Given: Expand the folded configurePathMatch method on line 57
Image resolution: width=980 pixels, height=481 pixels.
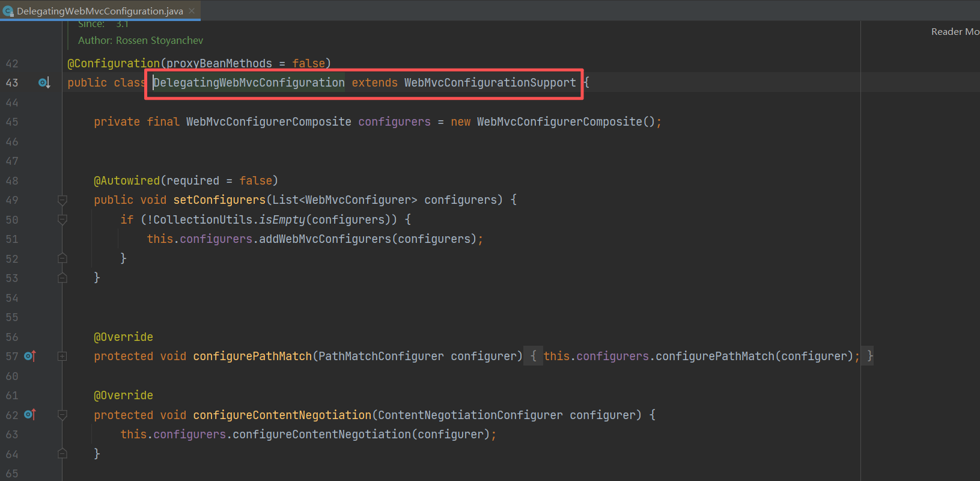Looking at the screenshot, I should (62, 357).
